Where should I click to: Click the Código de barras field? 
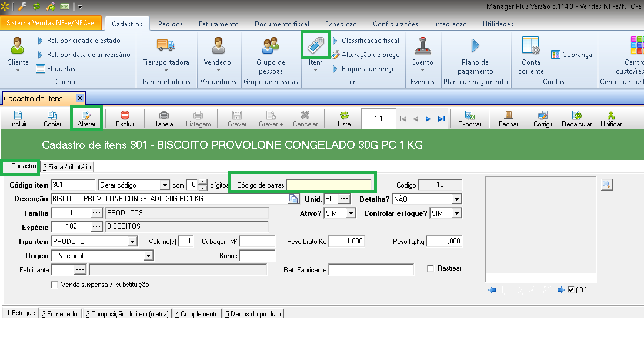click(329, 185)
